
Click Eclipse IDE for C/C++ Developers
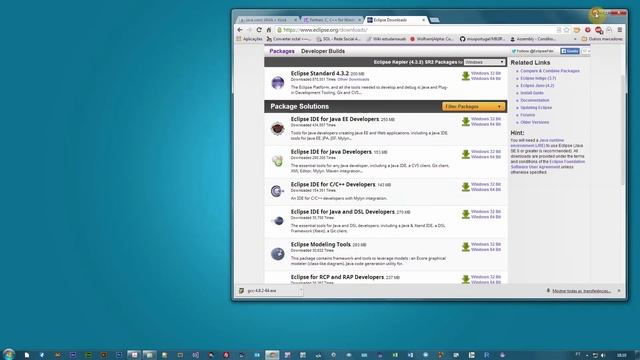click(333, 184)
